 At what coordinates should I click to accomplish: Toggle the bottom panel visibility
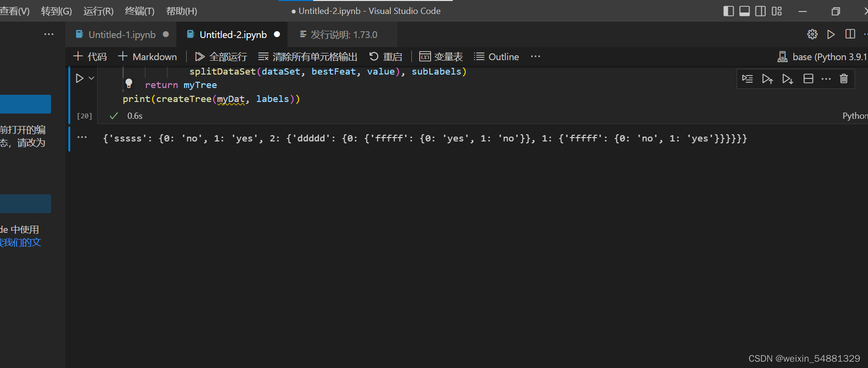(744, 11)
